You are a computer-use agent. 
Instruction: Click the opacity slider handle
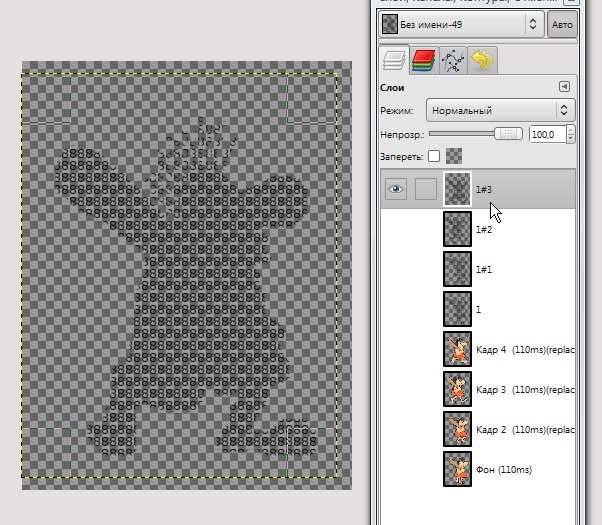[x=508, y=134]
